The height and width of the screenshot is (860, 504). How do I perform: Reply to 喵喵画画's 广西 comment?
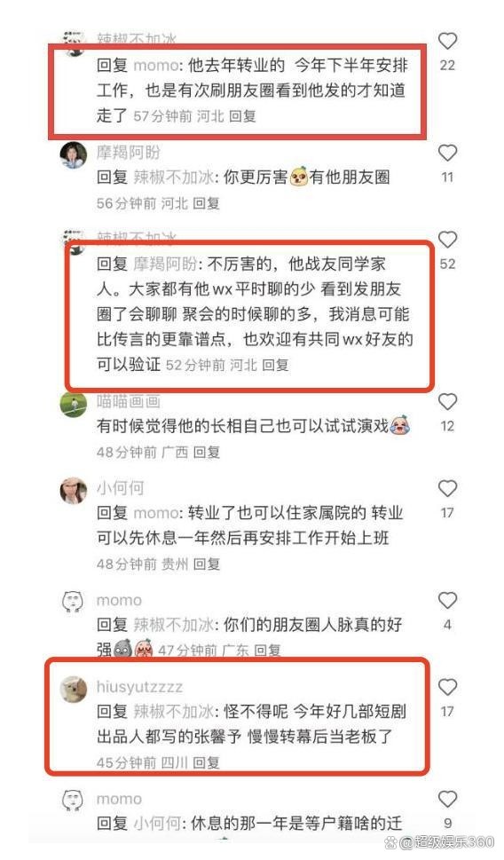[207, 452]
